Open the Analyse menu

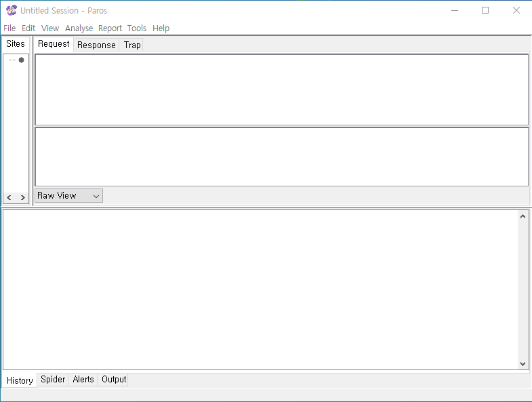pos(79,28)
